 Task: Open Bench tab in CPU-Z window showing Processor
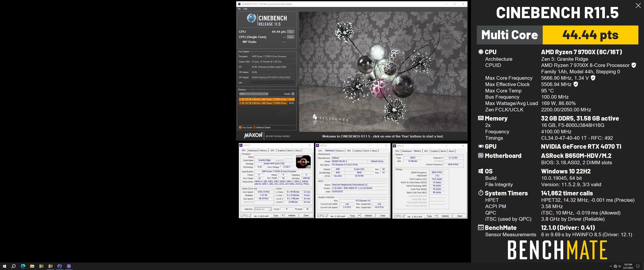click(x=290, y=151)
